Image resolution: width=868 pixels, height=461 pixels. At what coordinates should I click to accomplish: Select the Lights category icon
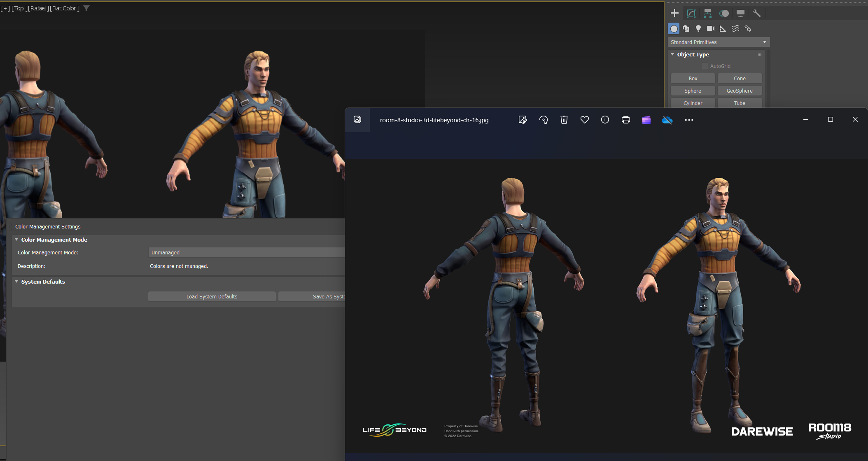pos(698,28)
